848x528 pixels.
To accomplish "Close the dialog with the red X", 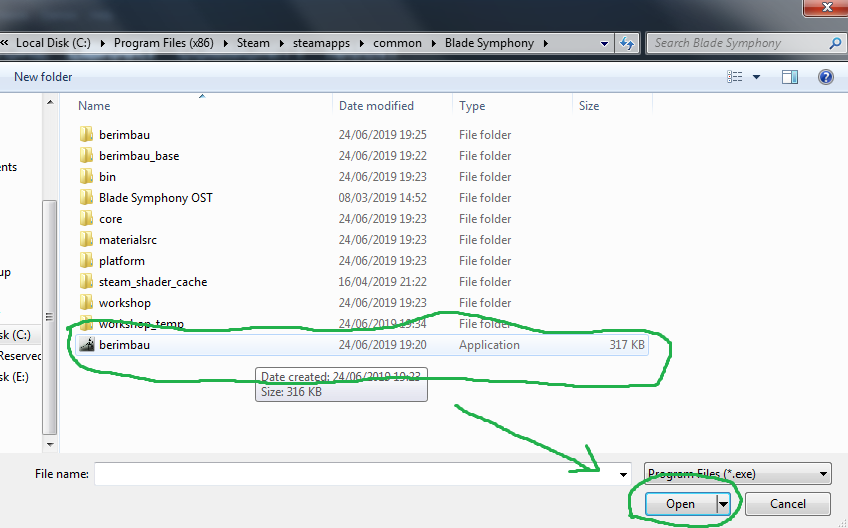I will (826, 8).
